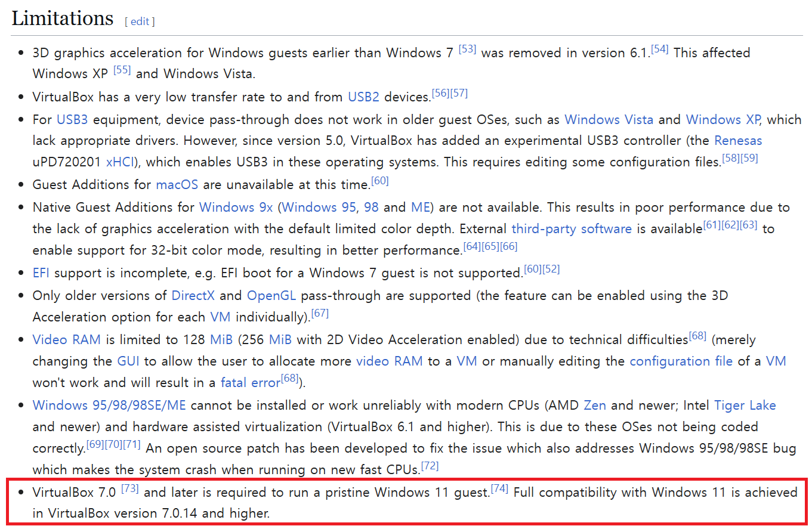Image resolution: width=812 pixels, height=526 pixels.
Task: Follow the third-party software link
Action: [x=572, y=229]
